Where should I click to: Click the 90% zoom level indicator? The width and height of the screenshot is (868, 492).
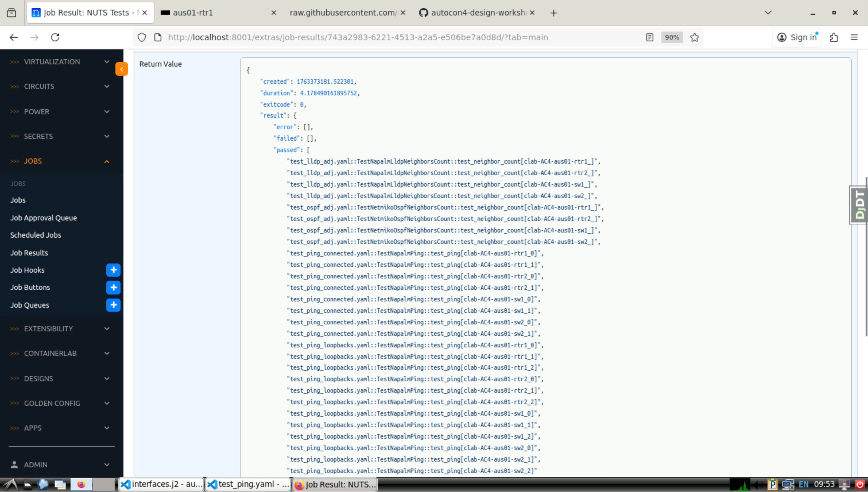click(x=671, y=37)
